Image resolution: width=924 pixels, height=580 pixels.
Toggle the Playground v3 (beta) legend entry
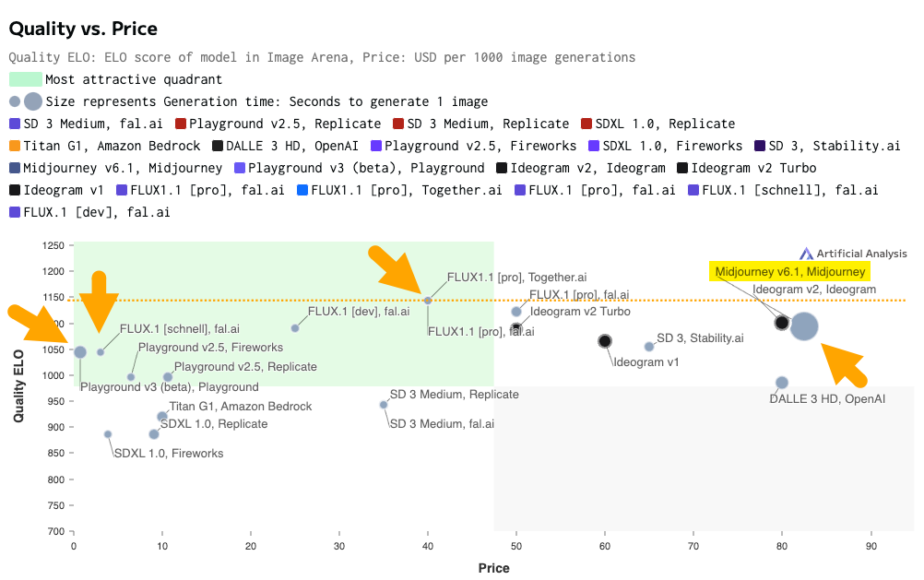[366, 168]
